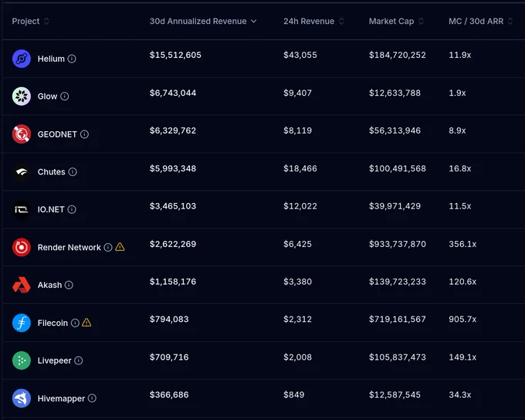Open the Akash project name link
The height and width of the screenshot is (420, 525).
[x=49, y=285]
